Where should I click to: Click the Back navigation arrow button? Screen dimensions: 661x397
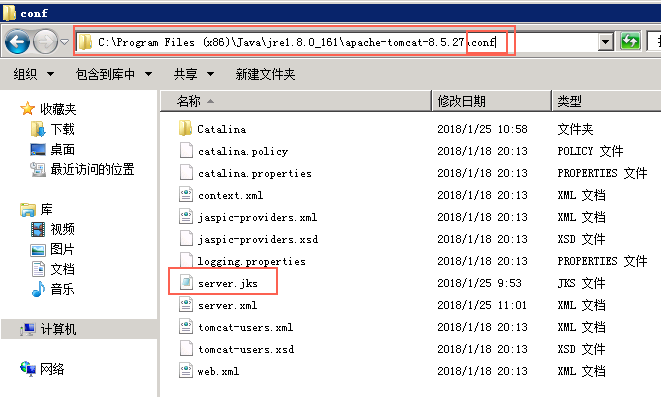pos(17,42)
